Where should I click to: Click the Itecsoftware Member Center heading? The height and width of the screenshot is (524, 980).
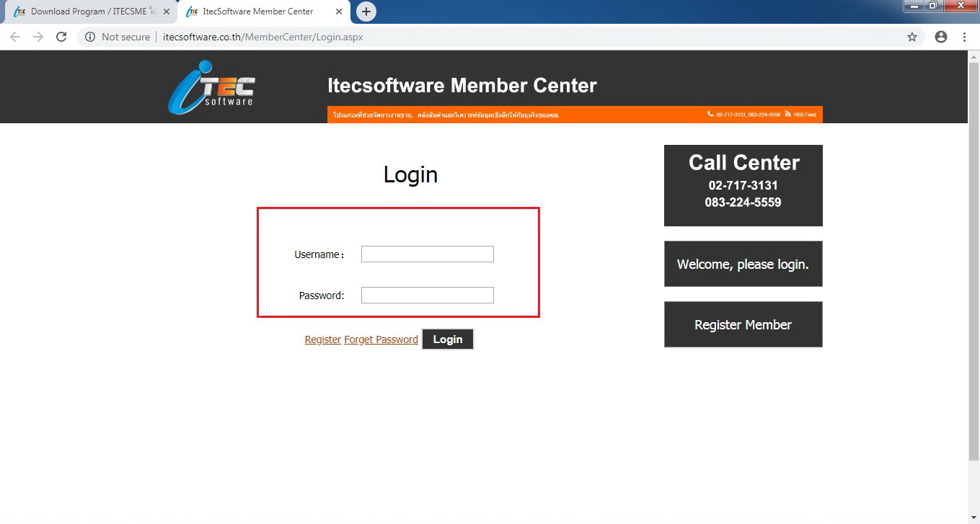coord(462,86)
